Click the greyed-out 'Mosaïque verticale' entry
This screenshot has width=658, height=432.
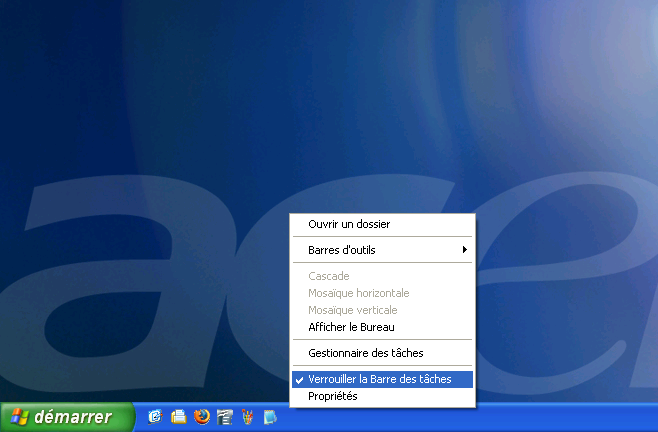click(x=382, y=310)
